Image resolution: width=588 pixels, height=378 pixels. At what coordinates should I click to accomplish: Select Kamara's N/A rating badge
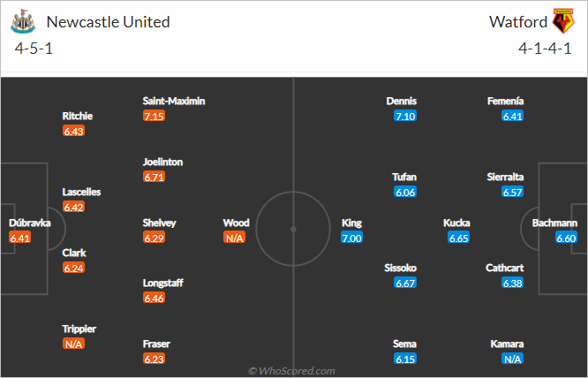coord(512,359)
